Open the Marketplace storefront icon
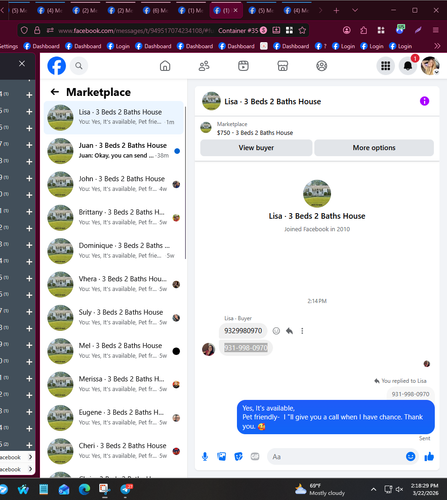 (283, 66)
